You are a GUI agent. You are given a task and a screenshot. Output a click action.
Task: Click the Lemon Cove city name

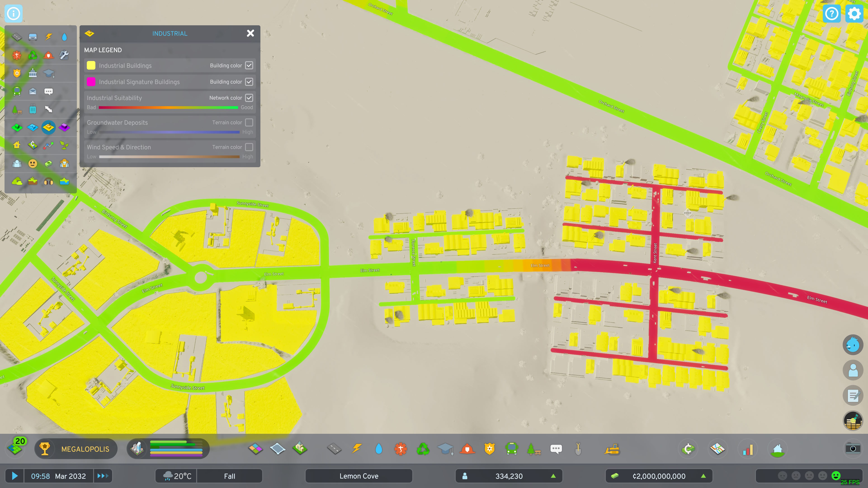pyautogui.click(x=359, y=476)
